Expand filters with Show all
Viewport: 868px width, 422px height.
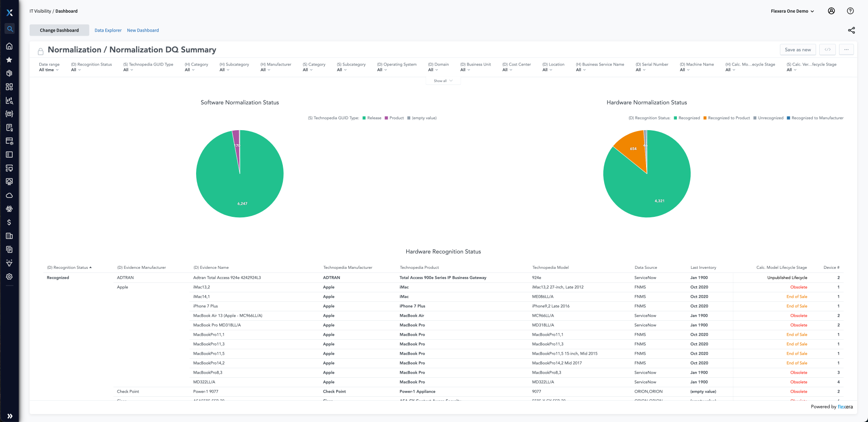[x=443, y=81]
